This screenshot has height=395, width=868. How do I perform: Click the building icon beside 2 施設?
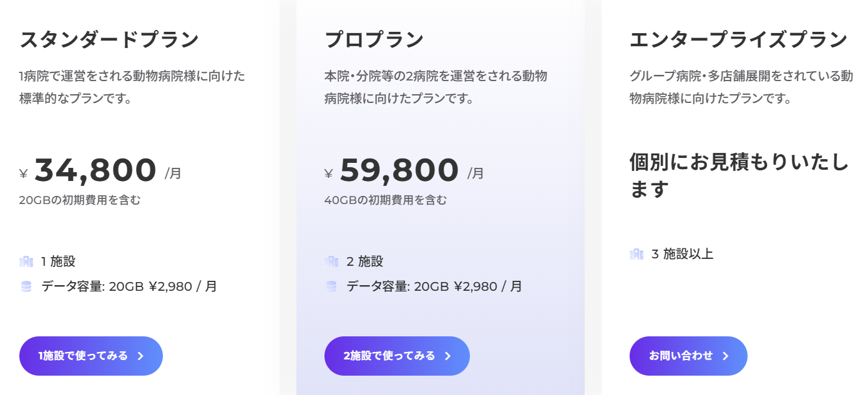tap(331, 261)
